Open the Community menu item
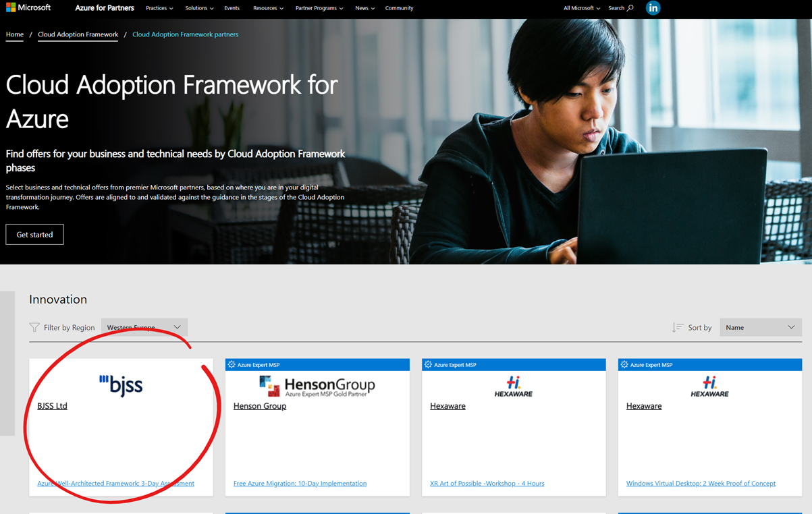This screenshot has width=812, height=514. click(x=399, y=8)
